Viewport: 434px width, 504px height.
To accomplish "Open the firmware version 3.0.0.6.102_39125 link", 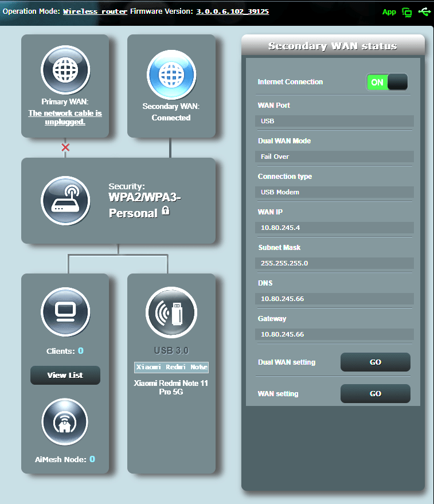I will (x=233, y=11).
